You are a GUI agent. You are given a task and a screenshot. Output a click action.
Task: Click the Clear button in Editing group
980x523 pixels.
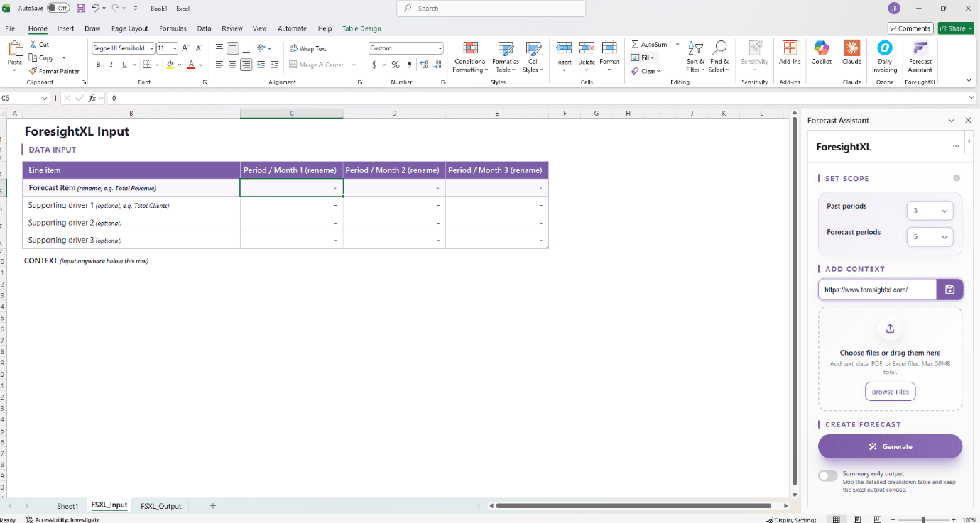click(x=646, y=71)
